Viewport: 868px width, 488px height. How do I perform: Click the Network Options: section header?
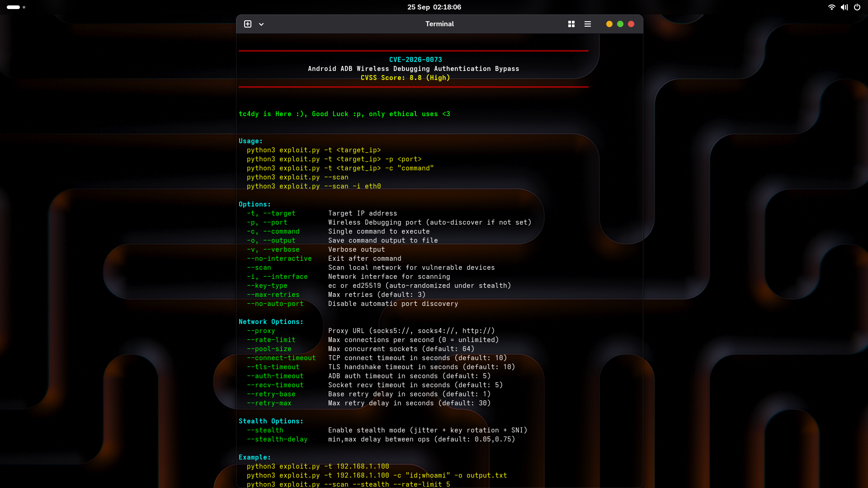point(271,322)
